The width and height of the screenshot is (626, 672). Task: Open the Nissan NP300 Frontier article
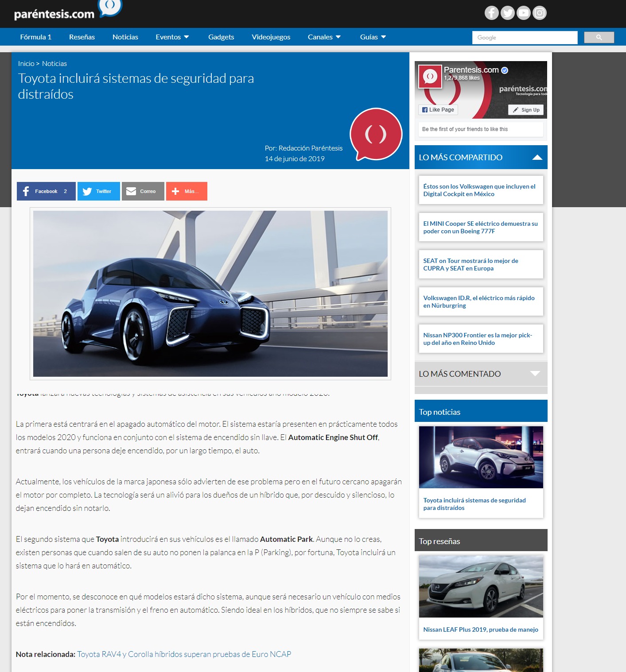pos(481,339)
